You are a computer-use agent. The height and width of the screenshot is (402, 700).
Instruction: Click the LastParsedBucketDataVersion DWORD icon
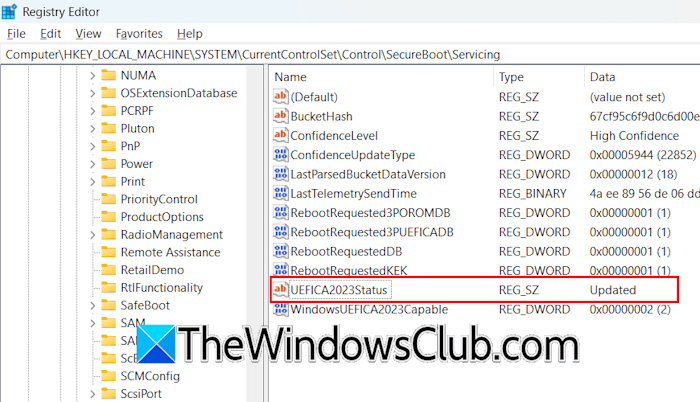tap(280, 174)
